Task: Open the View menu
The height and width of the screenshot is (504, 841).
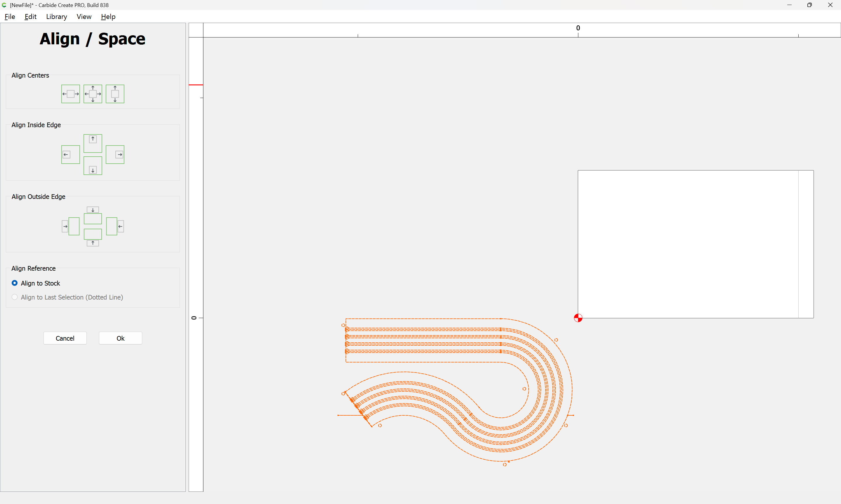Action: pyautogui.click(x=84, y=17)
